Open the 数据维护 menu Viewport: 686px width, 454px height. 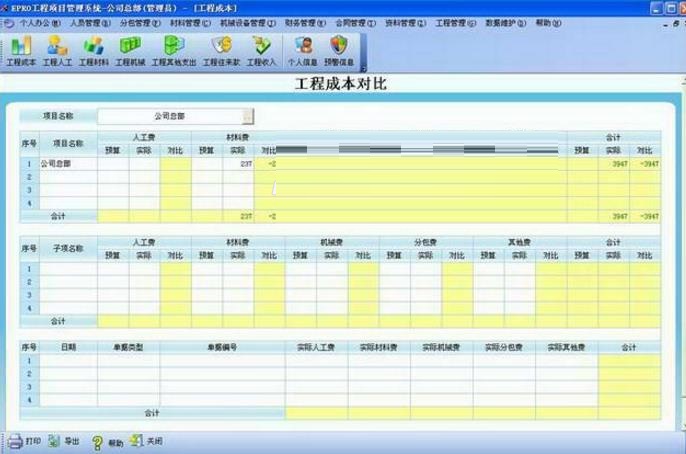coord(506,23)
